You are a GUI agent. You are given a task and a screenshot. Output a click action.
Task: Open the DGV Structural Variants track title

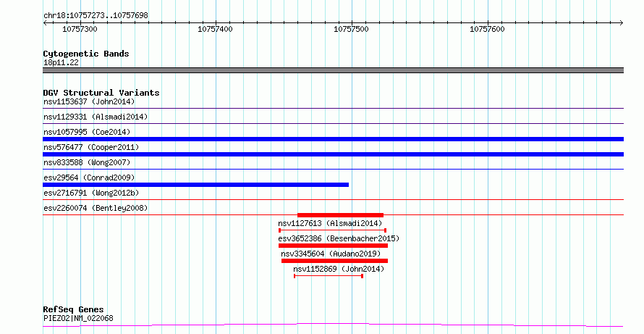tap(101, 93)
